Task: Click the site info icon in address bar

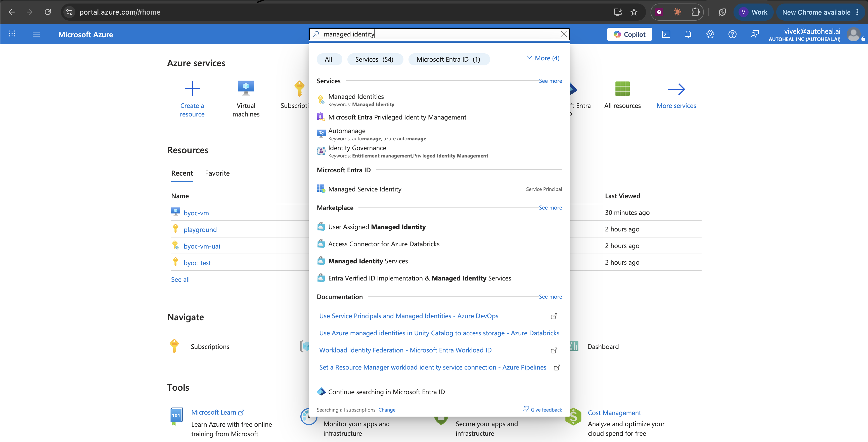Action: pos(69,12)
